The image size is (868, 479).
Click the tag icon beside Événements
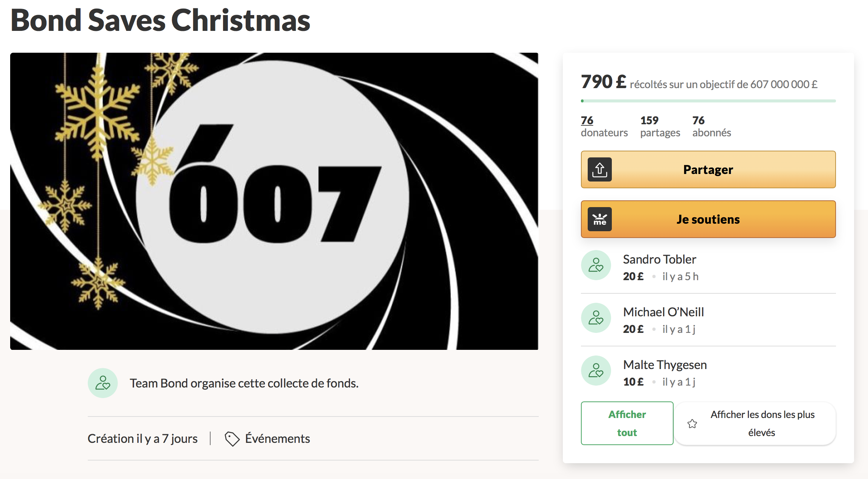(232, 439)
